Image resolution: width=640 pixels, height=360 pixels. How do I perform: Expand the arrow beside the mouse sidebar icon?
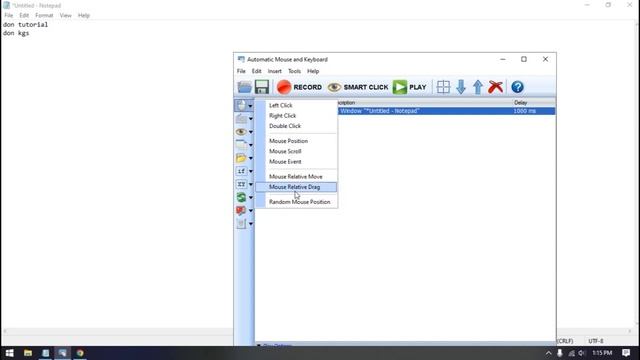click(x=251, y=106)
